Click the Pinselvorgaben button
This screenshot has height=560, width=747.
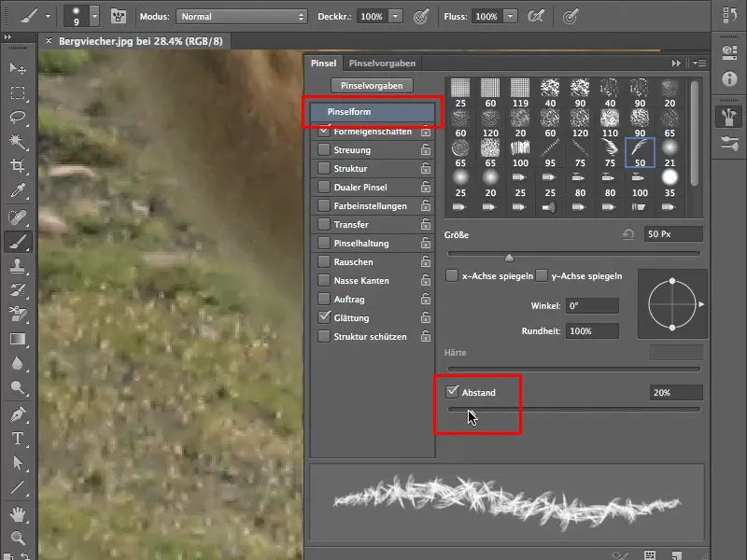tap(372, 85)
